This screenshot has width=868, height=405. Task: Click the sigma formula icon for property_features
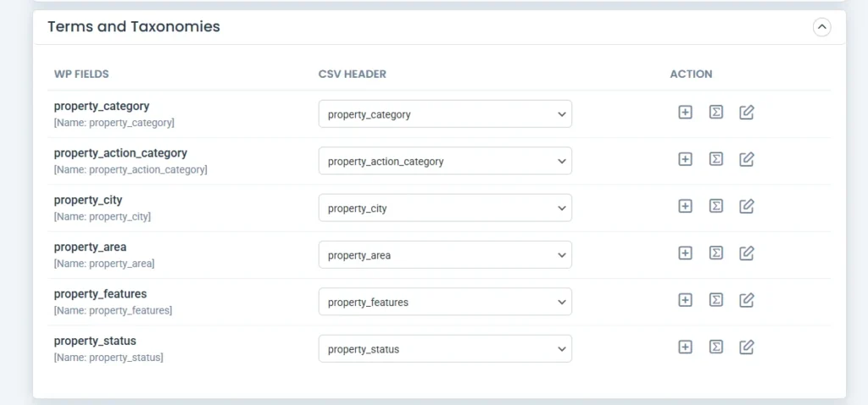click(716, 300)
